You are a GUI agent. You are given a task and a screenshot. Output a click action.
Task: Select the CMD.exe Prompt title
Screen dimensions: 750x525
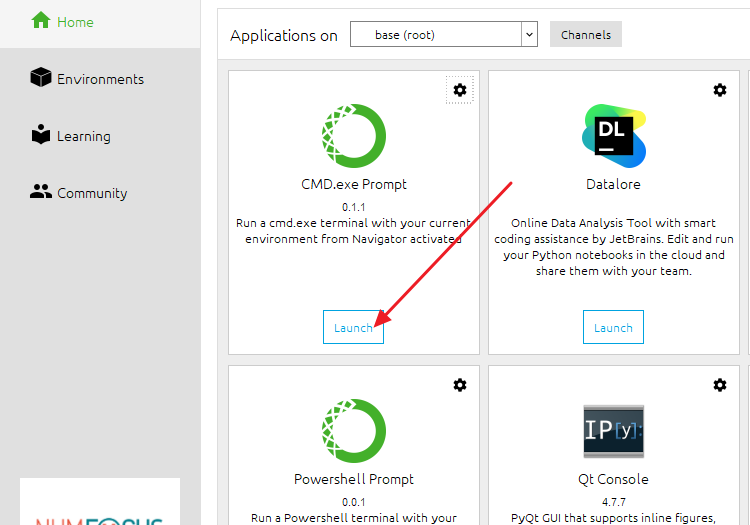[354, 185]
